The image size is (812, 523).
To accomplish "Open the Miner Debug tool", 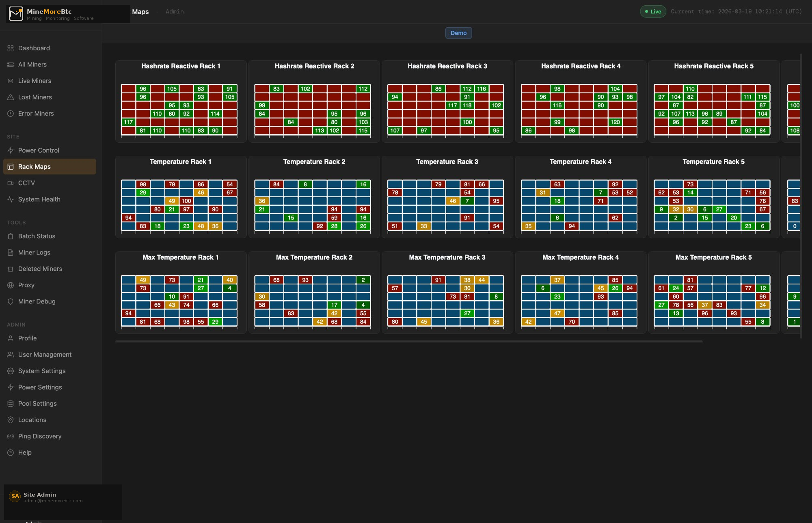I will click(x=37, y=301).
